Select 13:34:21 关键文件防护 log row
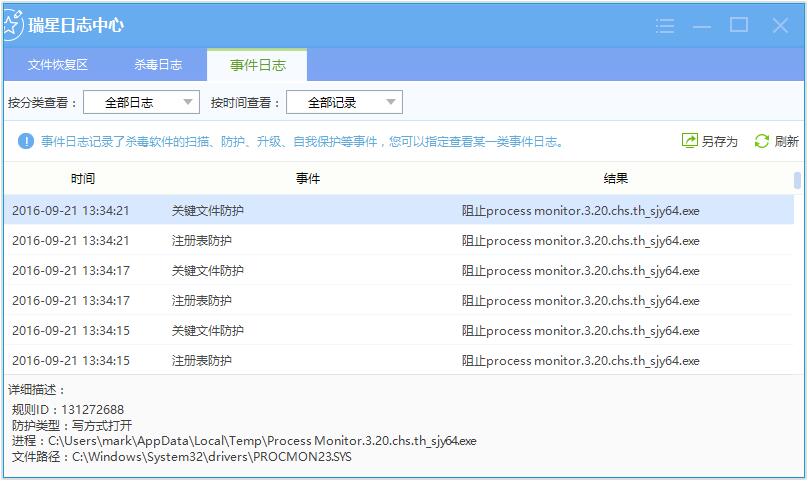The image size is (808, 481). pyautogui.click(x=399, y=210)
